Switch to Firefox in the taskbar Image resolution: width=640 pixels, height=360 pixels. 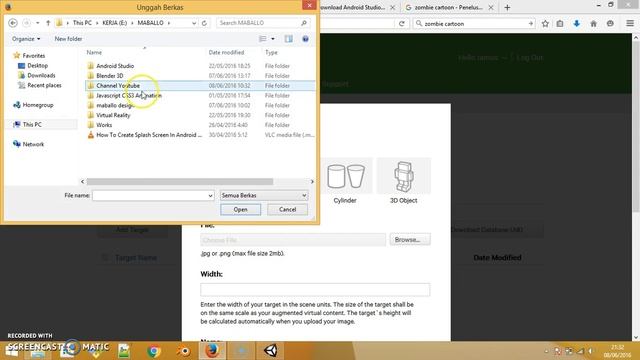[211, 351]
